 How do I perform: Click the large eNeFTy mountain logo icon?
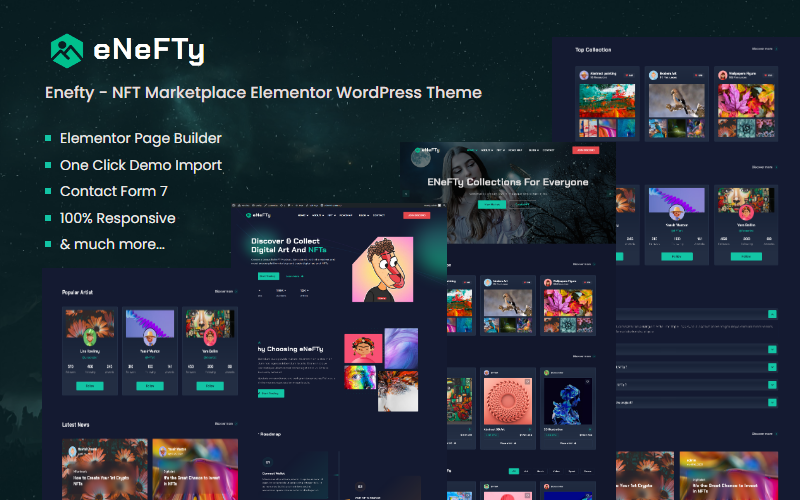(x=68, y=50)
